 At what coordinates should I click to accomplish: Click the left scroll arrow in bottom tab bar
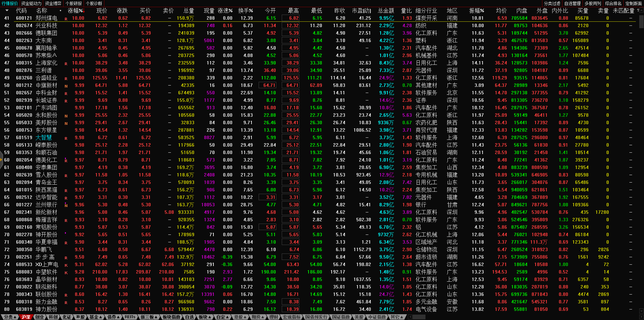coord(410,317)
